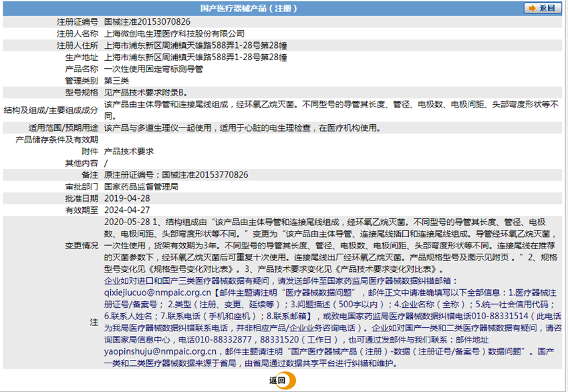The width and height of the screenshot is (568, 392).
Task: Click the 型号规格 field label
Action: [x=82, y=92]
